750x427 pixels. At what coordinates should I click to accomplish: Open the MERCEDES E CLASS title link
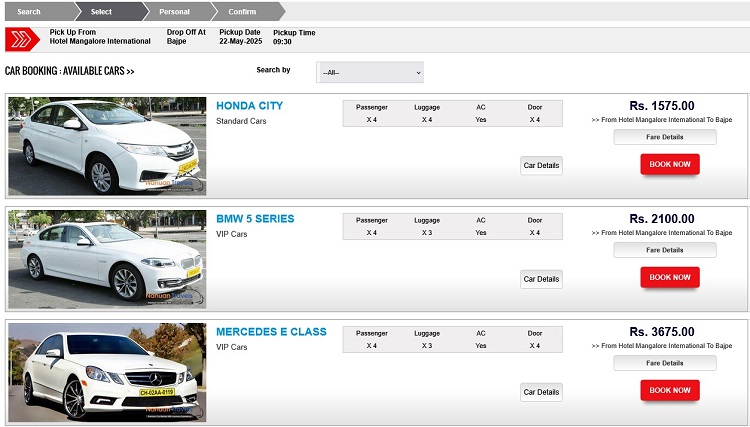271,331
